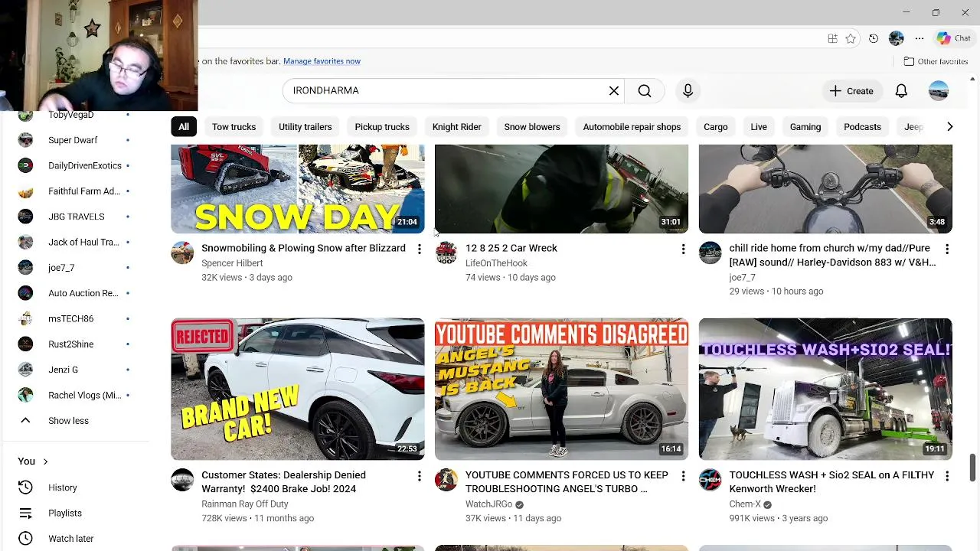Expand the You section chevron
Image resolution: width=980 pixels, height=551 pixels.
45,461
